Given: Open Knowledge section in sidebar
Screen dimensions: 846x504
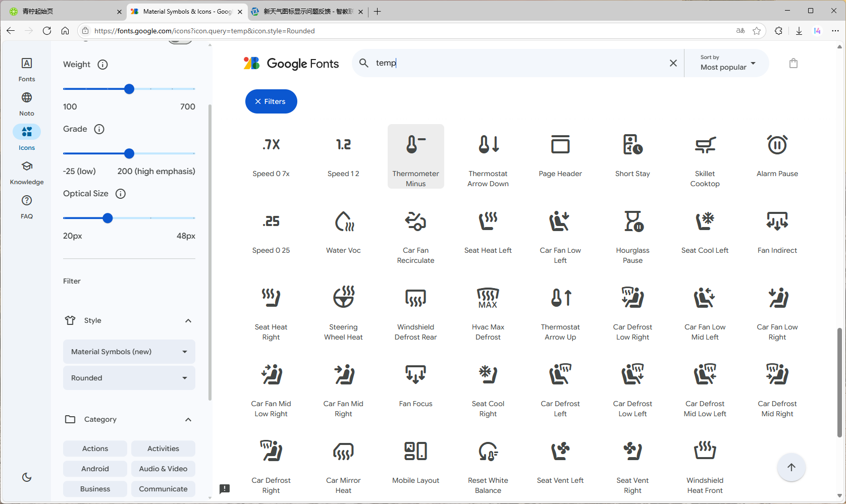Looking at the screenshot, I should 27,172.
